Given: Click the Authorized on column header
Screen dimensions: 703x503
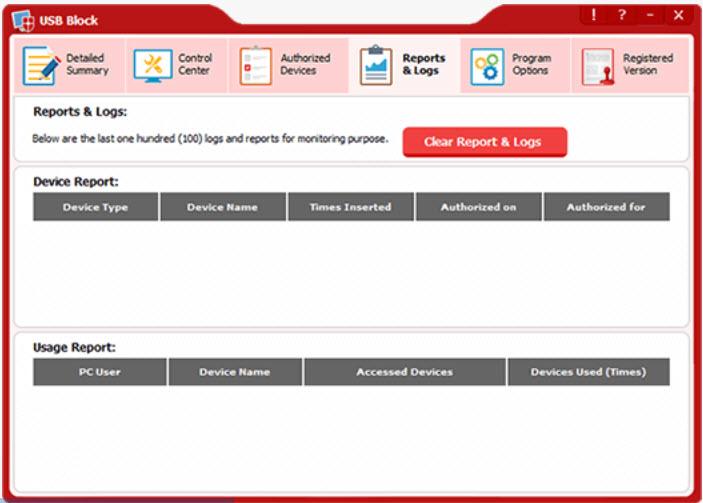Looking at the screenshot, I should click(479, 207).
